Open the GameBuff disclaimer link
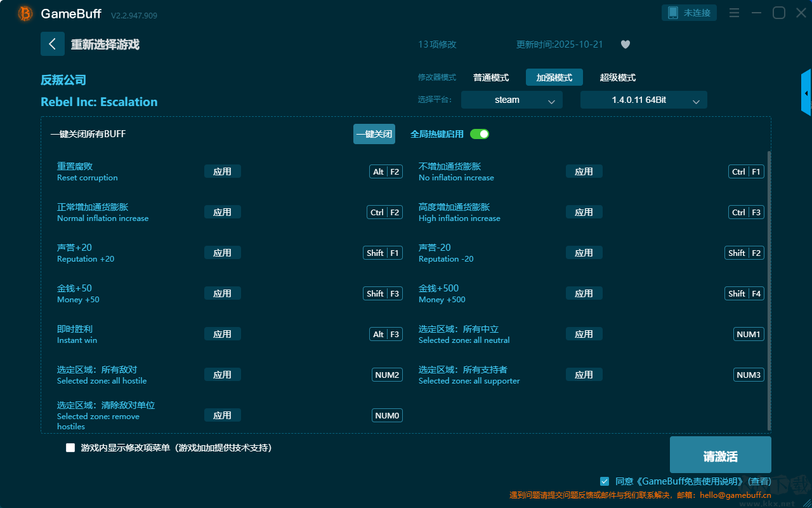 (x=680, y=481)
